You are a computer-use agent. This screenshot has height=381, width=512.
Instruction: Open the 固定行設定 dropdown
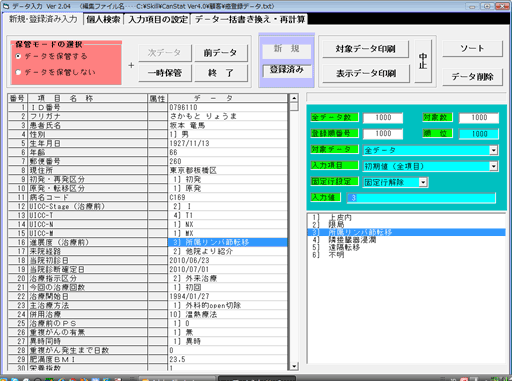(x=423, y=182)
